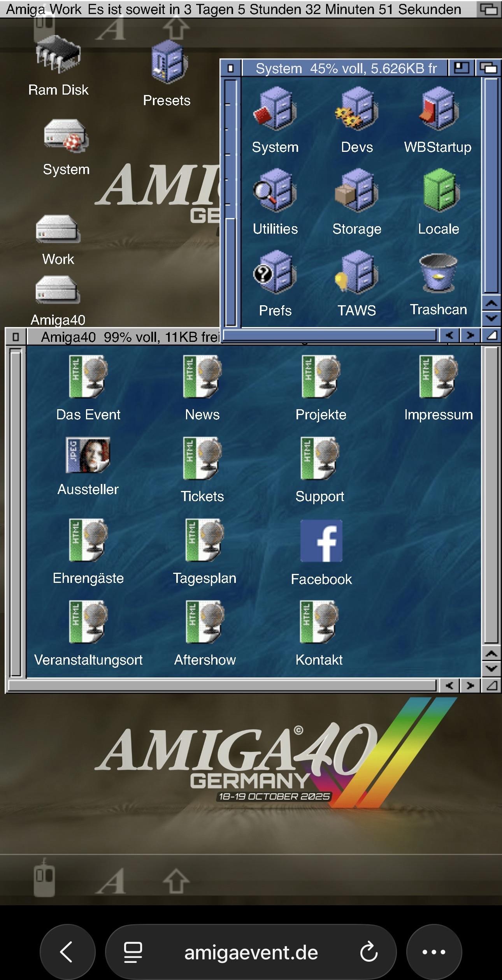Open the Work disk icon
This screenshot has width=502, height=980.
point(58,229)
